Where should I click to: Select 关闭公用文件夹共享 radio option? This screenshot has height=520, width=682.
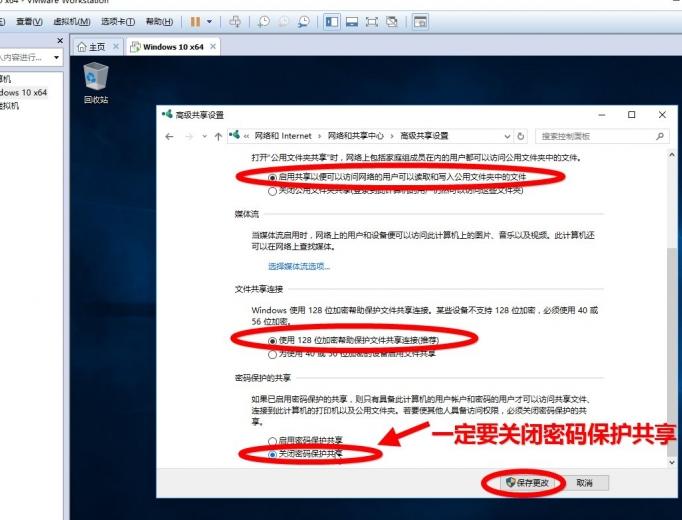pyautogui.click(x=272, y=191)
